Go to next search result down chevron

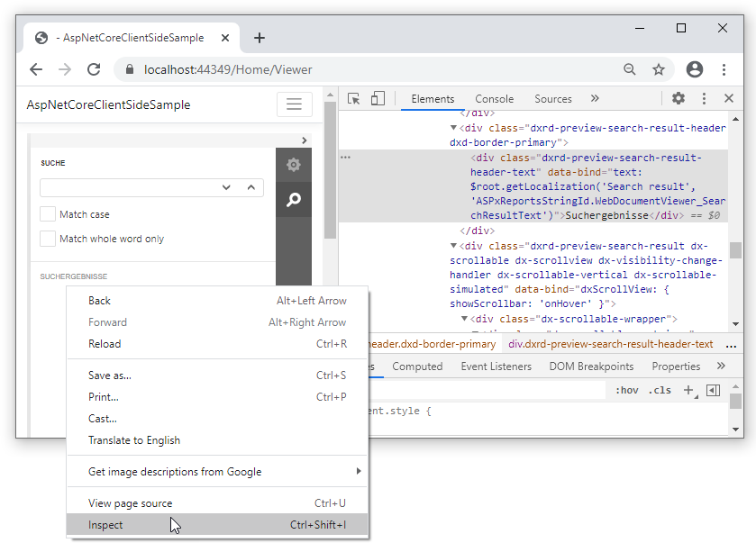[x=226, y=187]
